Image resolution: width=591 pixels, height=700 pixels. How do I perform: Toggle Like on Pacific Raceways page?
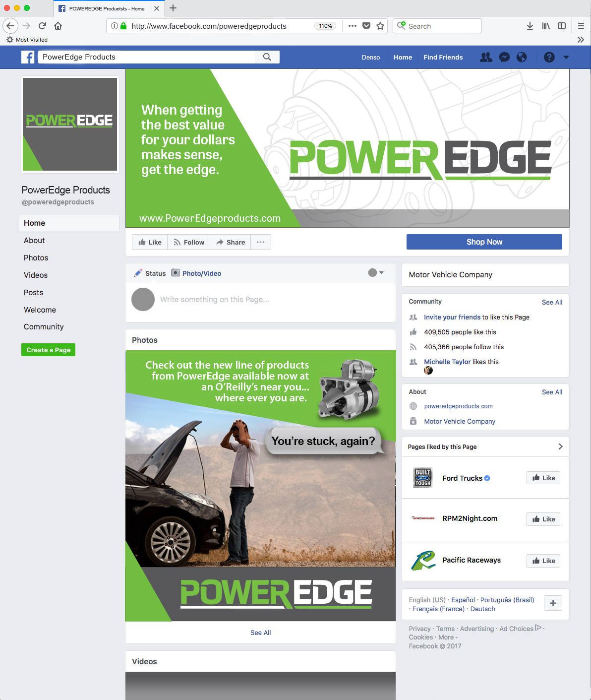543,561
